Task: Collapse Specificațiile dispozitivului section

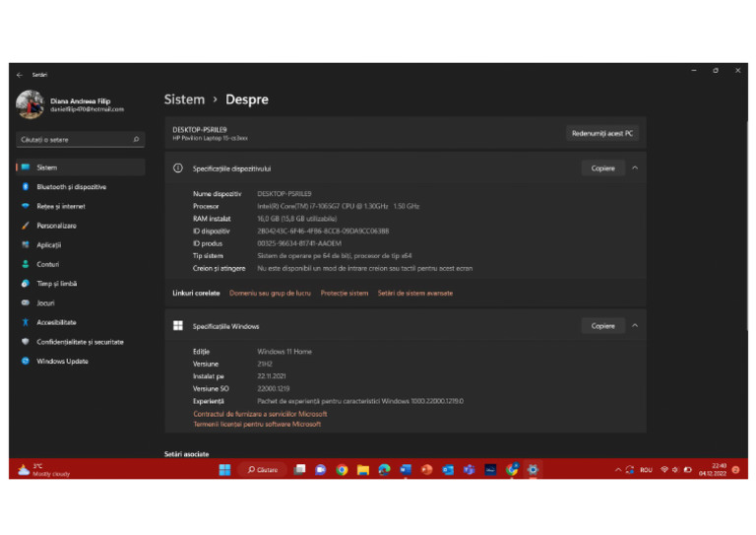Action: tap(635, 168)
